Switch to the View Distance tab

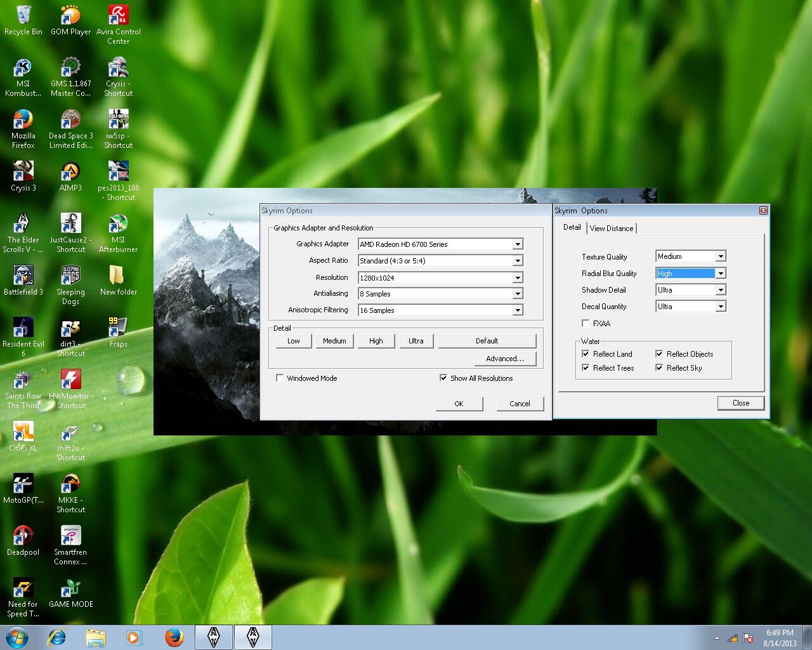[612, 229]
